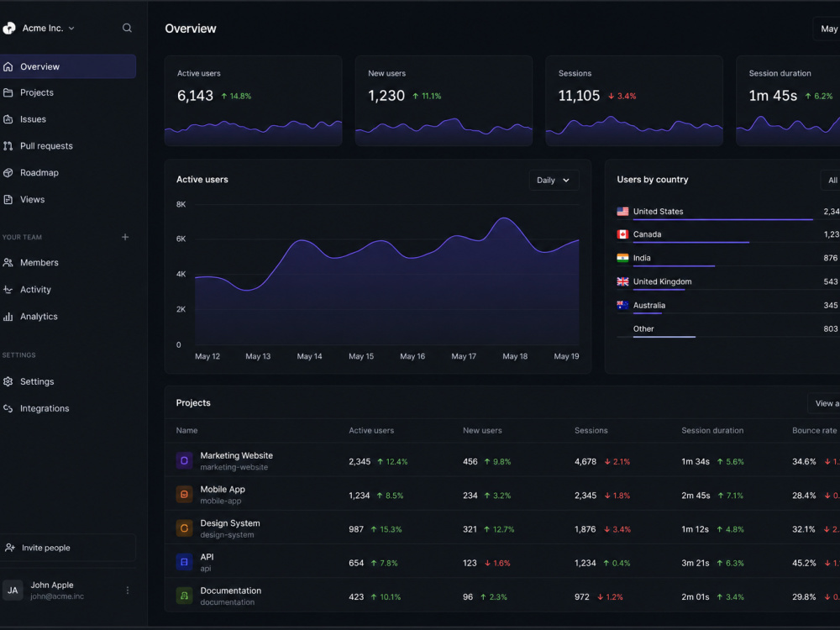Open Settings page label
The width and height of the screenshot is (840, 630).
coord(37,381)
